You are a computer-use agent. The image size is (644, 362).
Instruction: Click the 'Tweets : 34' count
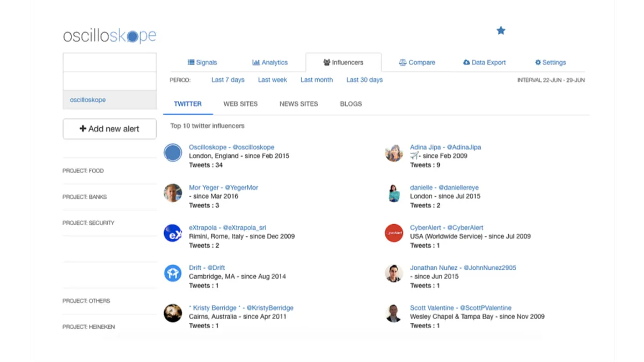coord(206,165)
